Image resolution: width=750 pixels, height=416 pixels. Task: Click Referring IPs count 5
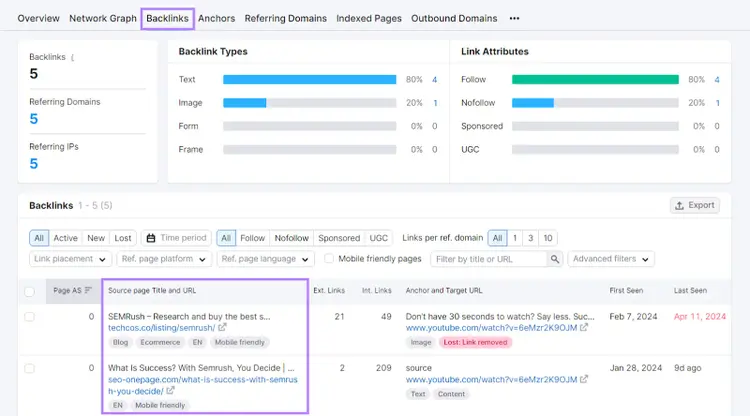(x=33, y=164)
